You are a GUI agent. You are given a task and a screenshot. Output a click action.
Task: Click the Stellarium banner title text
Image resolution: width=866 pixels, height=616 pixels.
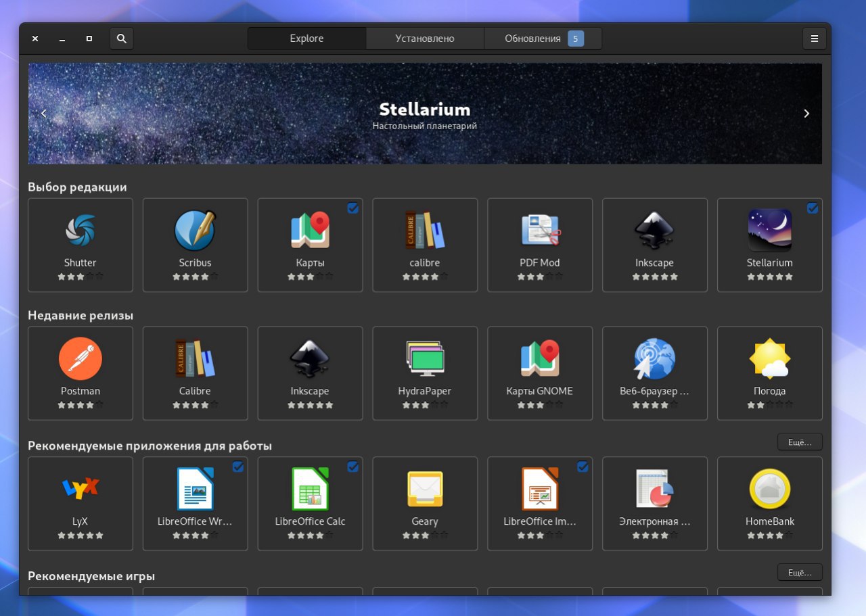425,110
